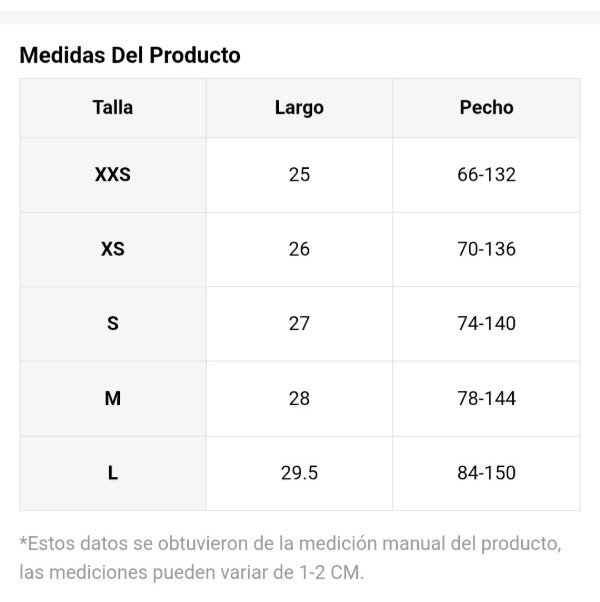Select the Largo column header
This screenshot has width=600, height=602.
point(299,108)
